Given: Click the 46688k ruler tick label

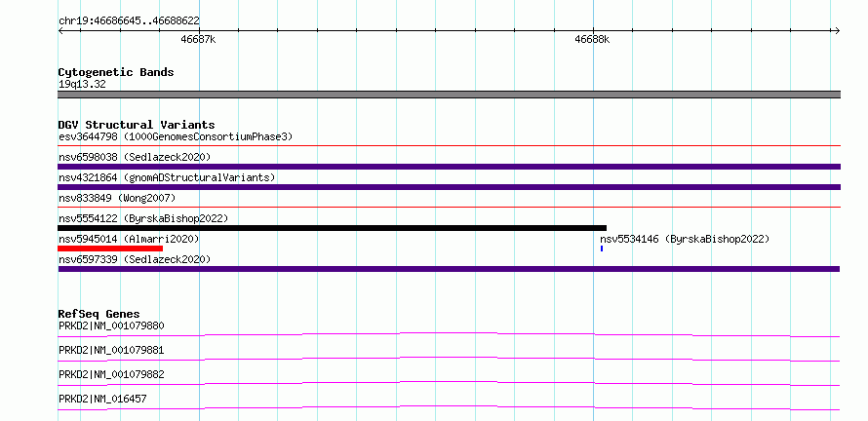Looking at the screenshot, I should click(592, 39).
